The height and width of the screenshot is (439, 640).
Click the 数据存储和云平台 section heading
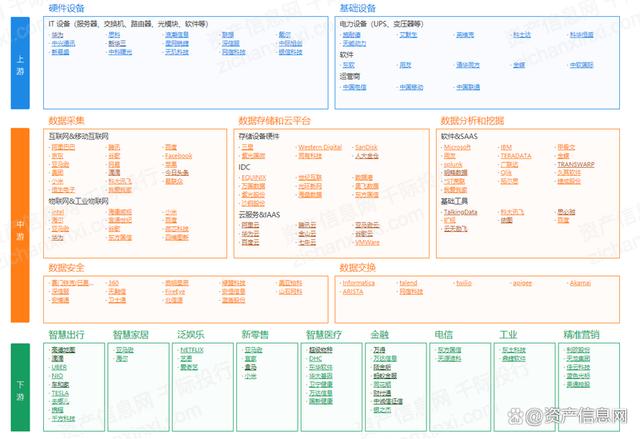coord(274,120)
